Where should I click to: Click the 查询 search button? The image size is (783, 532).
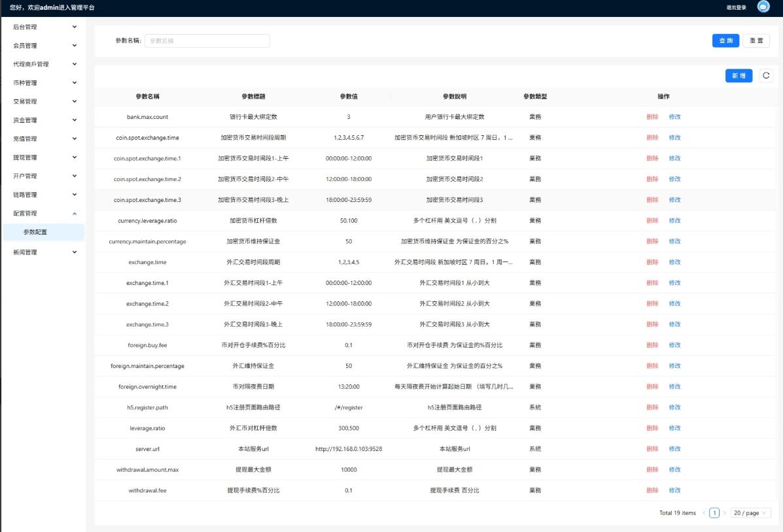coord(725,41)
